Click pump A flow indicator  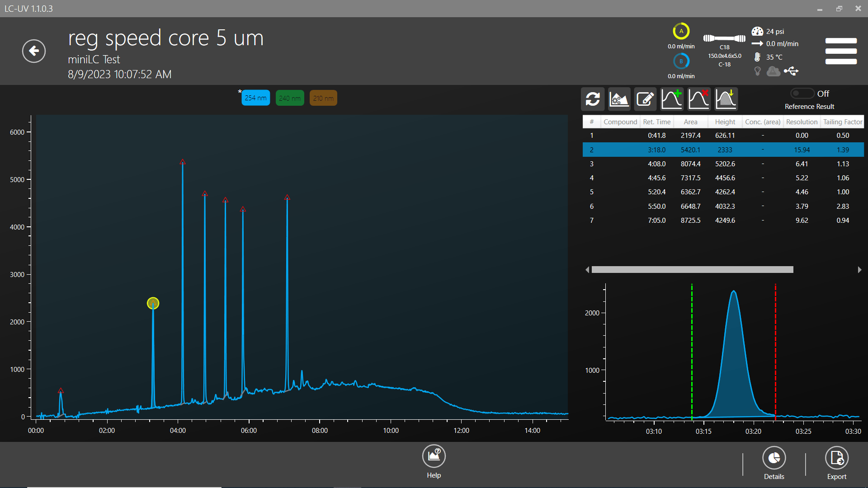pyautogui.click(x=681, y=32)
